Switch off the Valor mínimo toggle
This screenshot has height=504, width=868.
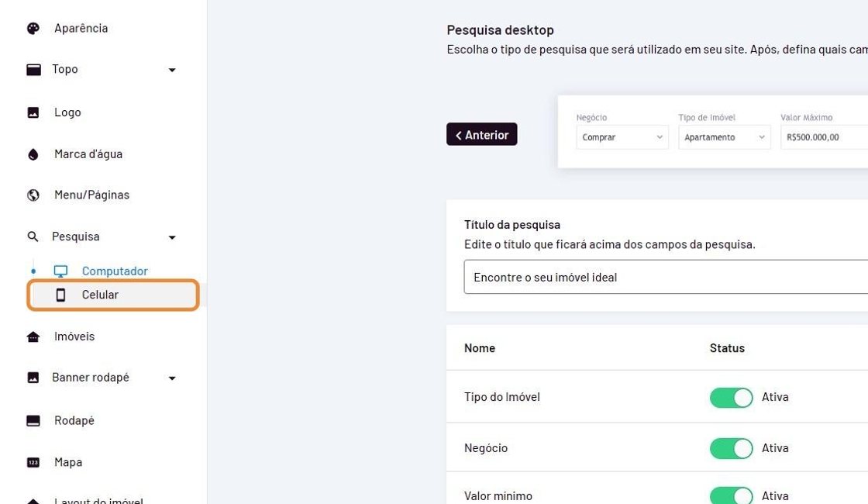pos(731,495)
